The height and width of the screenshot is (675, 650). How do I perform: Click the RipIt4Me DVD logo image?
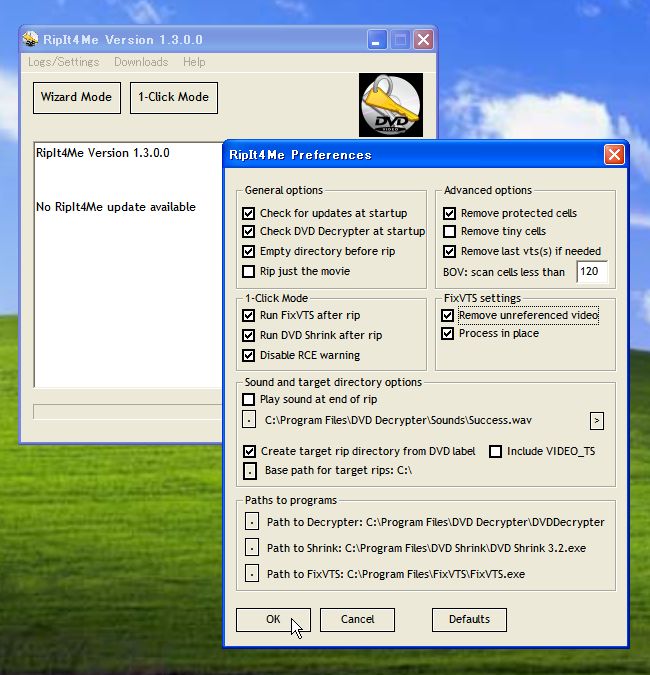click(391, 105)
